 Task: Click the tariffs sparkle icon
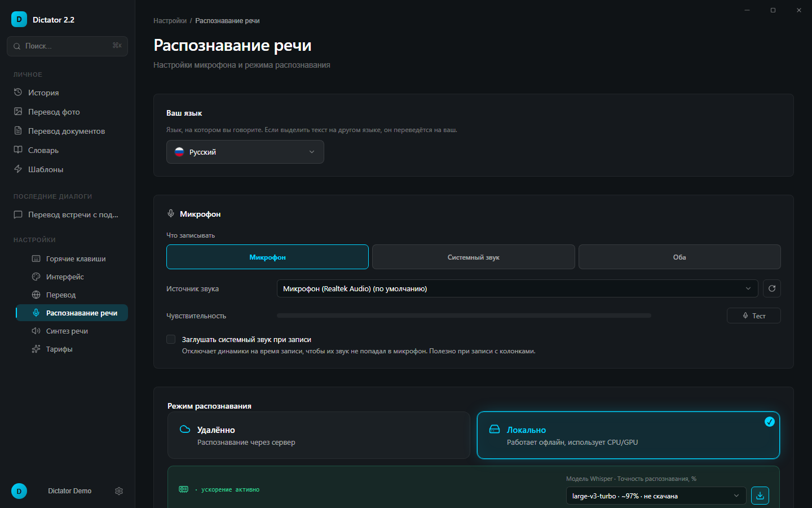(36, 349)
